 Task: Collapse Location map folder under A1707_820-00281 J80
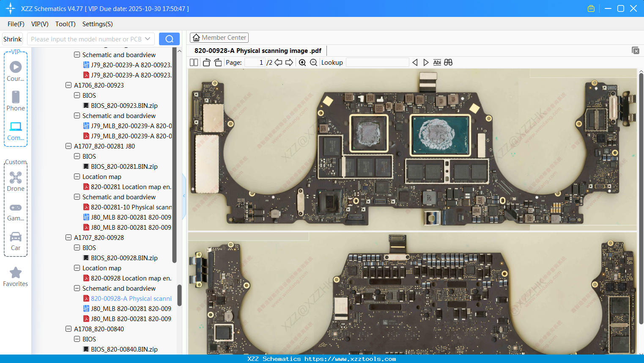tap(77, 177)
